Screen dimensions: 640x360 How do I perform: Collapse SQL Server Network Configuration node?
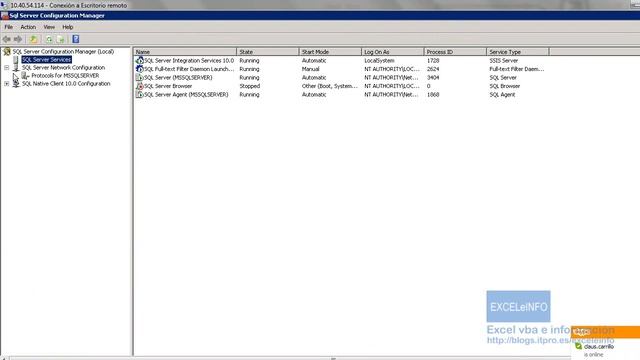click(7, 68)
